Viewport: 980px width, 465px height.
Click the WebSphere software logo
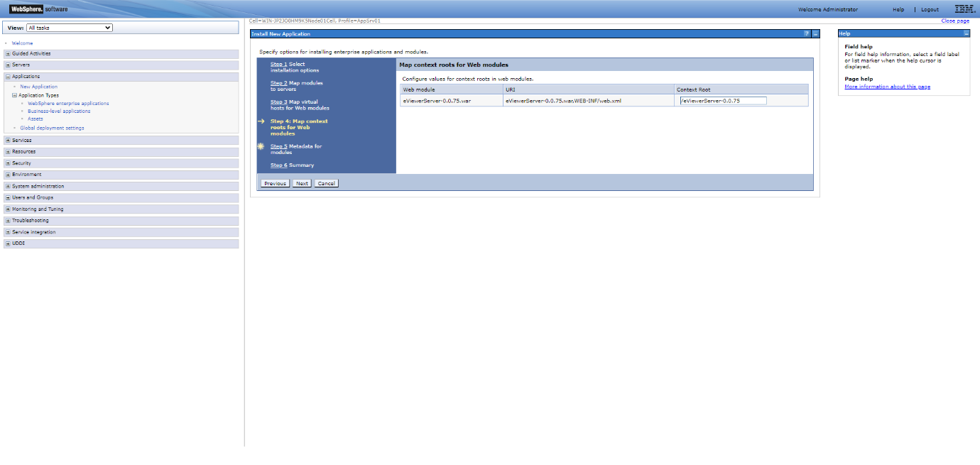click(39, 9)
